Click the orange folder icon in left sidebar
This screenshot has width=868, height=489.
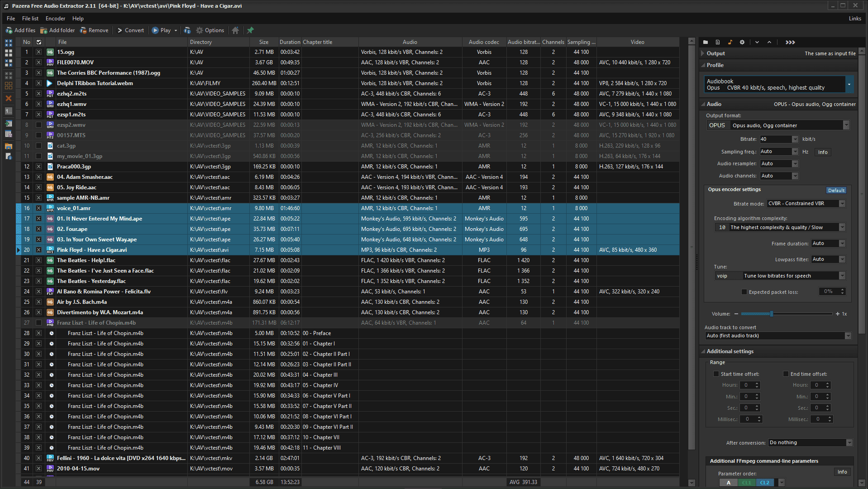[8, 146]
